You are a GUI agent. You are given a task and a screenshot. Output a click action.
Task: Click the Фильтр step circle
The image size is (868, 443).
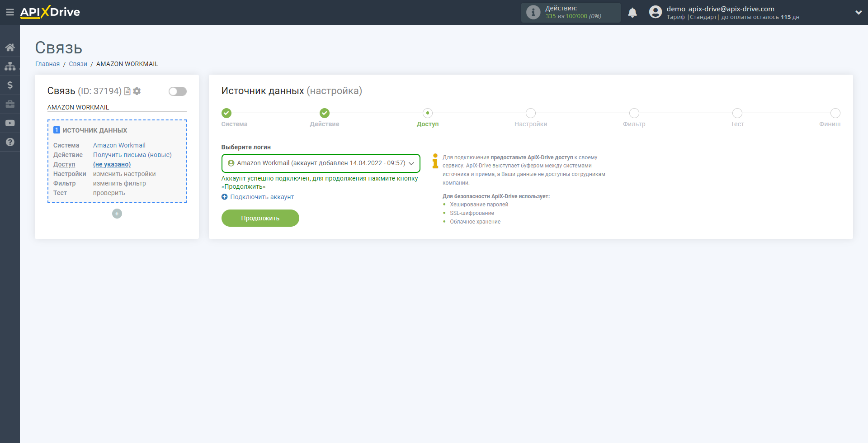(634, 113)
